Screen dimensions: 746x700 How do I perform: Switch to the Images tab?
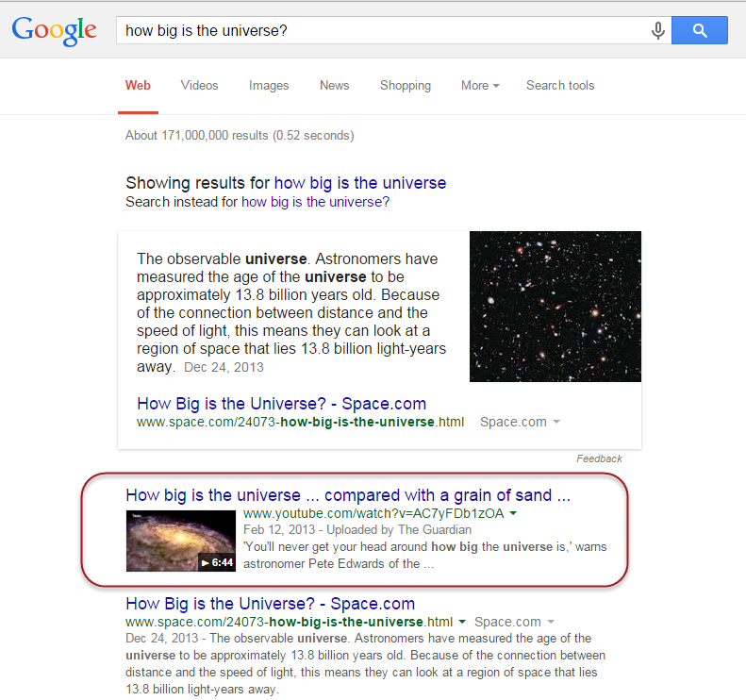coord(269,86)
